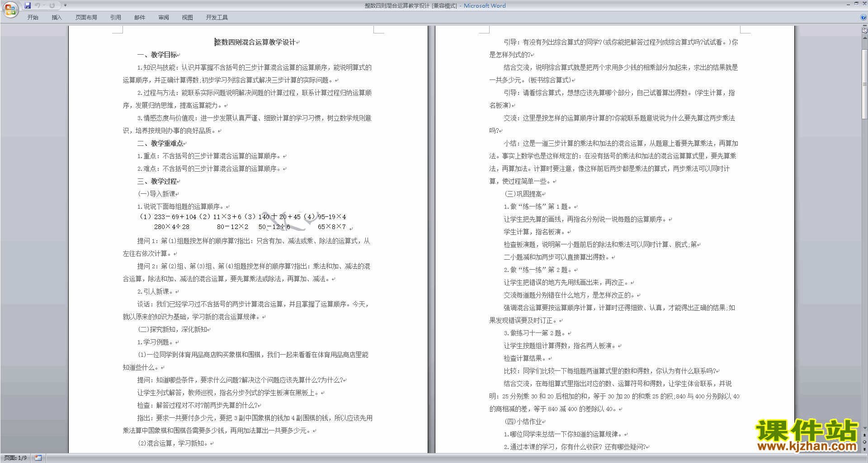The width and height of the screenshot is (868, 463).
Task: Click the proofing status icon in status bar
Action: [38, 458]
